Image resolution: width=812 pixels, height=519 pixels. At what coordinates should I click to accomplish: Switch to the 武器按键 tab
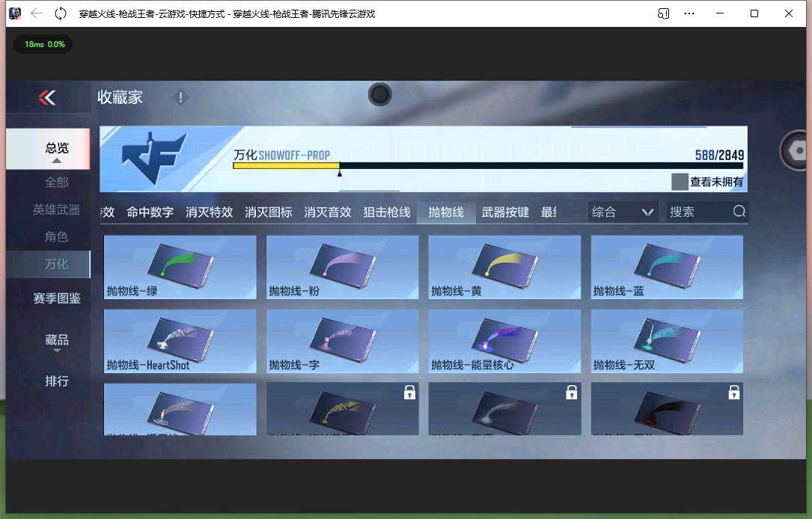(x=505, y=212)
